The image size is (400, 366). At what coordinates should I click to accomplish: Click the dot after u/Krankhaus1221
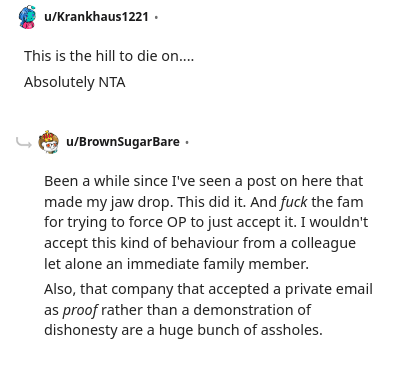tap(156, 17)
